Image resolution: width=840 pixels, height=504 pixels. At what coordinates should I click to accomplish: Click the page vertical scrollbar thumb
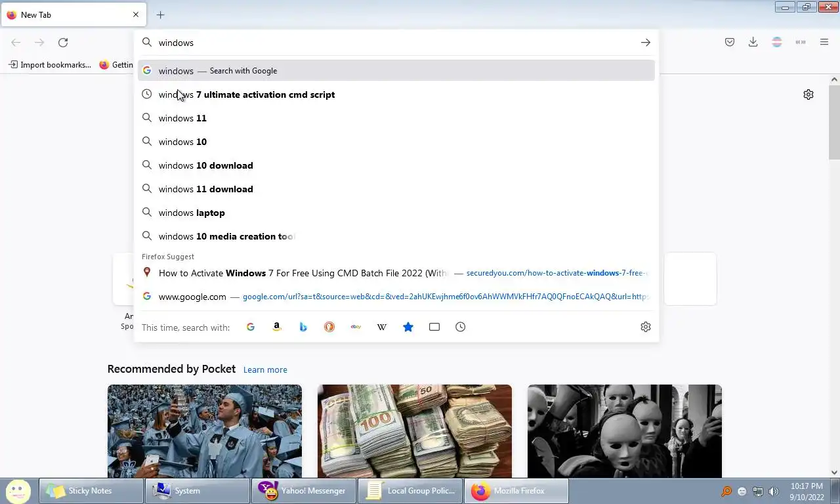coord(834,122)
